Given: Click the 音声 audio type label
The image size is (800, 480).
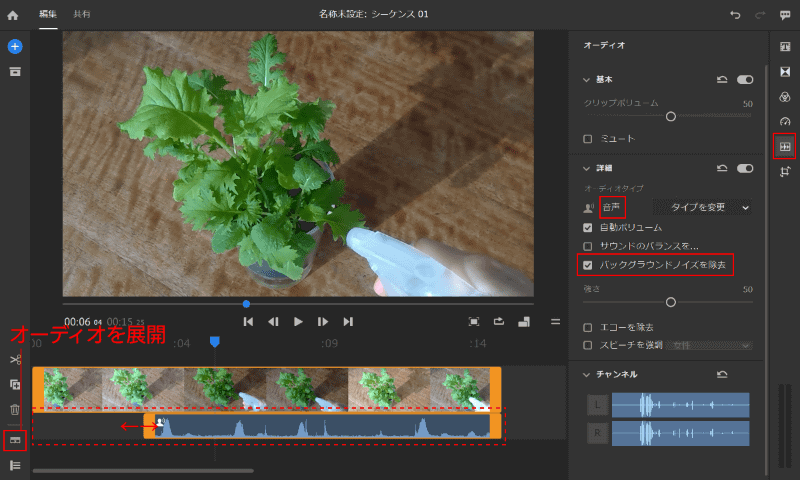Looking at the screenshot, I should click(x=611, y=207).
